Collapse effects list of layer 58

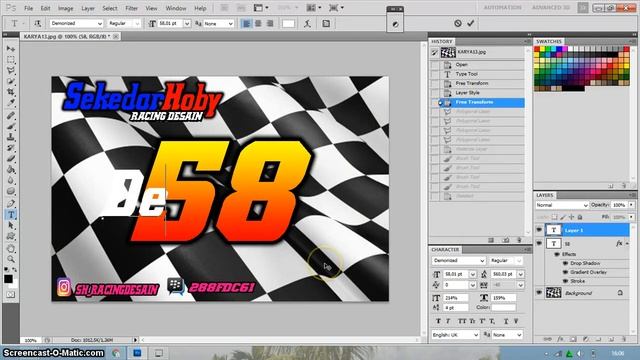coord(627,244)
